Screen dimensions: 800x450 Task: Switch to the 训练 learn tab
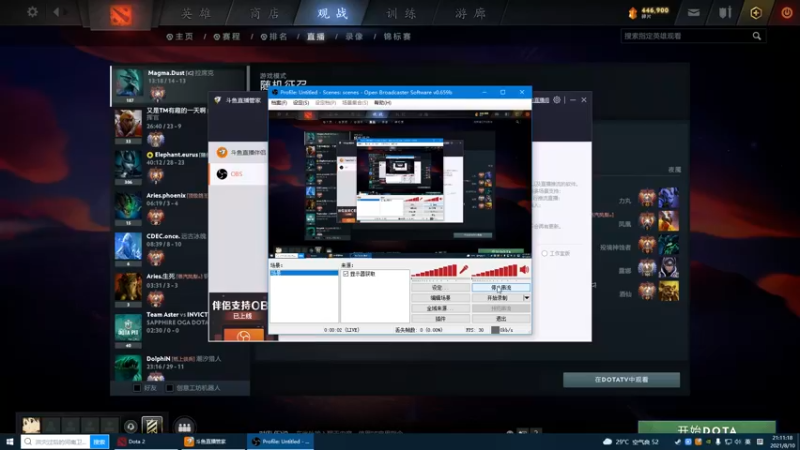pyautogui.click(x=401, y=13)
